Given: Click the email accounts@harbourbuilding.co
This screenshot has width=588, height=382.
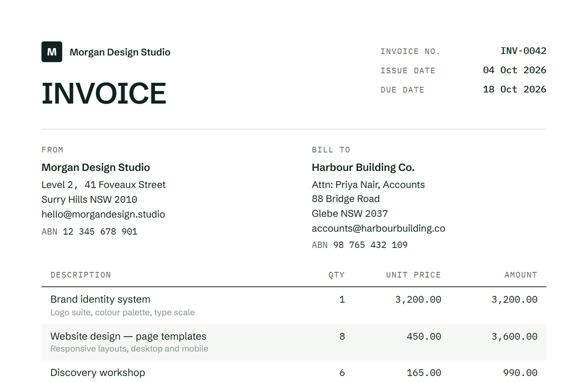Looking at the screenshot, I should (x=378, y=228).
